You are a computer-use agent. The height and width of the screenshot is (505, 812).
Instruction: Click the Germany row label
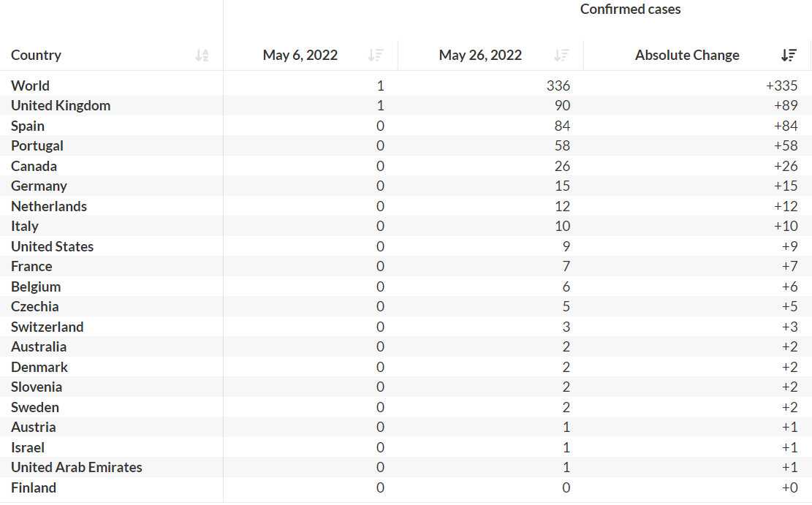[x=39, y=186]
